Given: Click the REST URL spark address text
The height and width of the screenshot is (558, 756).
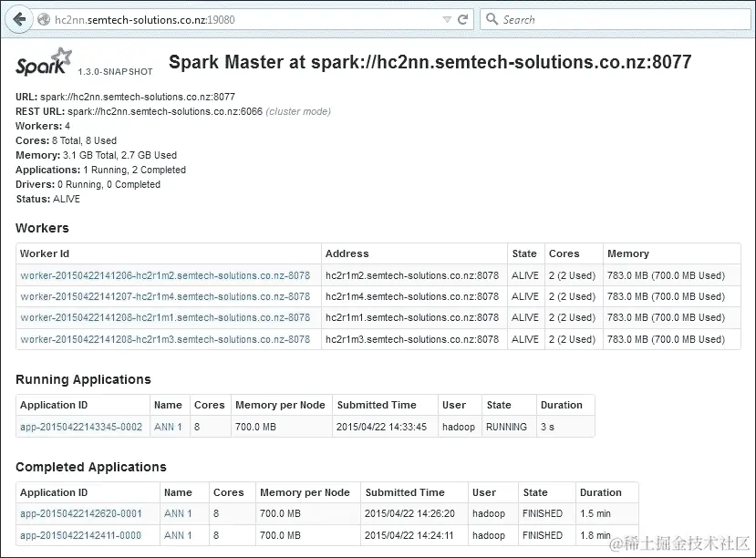Looking at the screenshot, I should coord(165,111).
